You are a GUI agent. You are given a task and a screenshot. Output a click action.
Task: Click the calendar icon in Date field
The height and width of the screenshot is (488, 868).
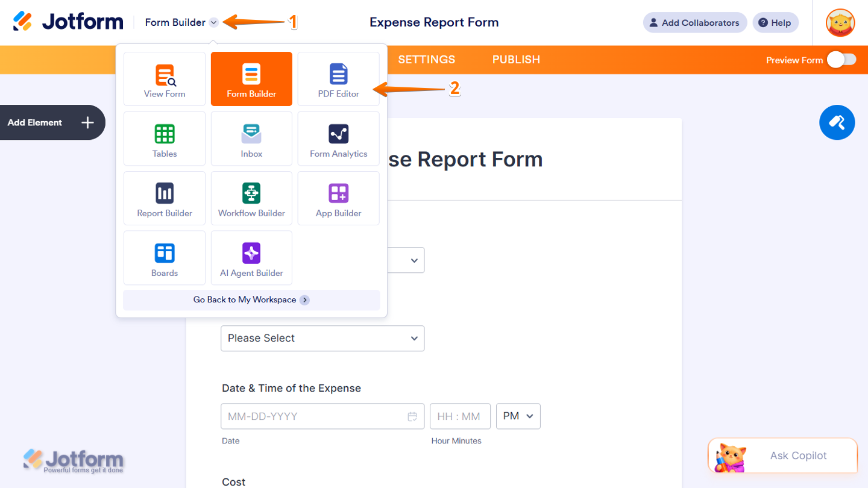click(x=412, y=416)
